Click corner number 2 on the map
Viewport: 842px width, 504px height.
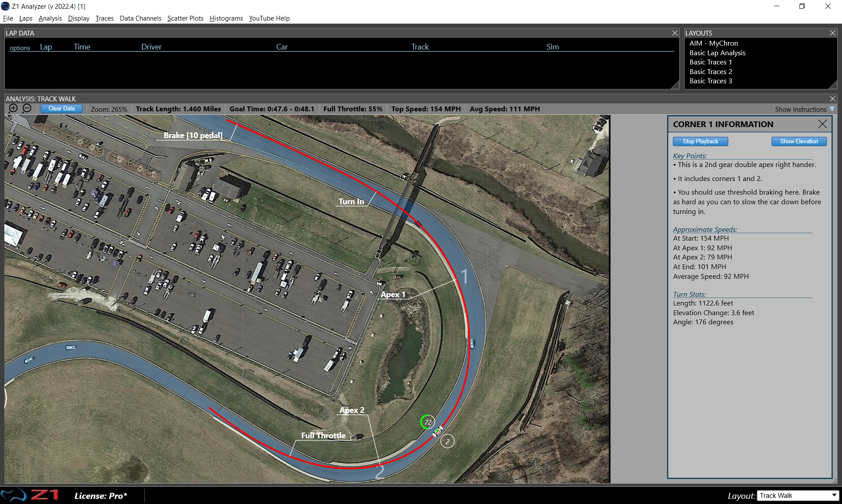380,472
